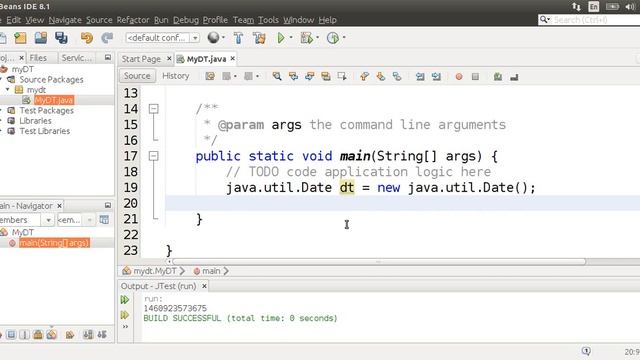Screen dimensions: 640x360
Task: Stop macro recording with grey square icon
Action: (x=475, y=76)
